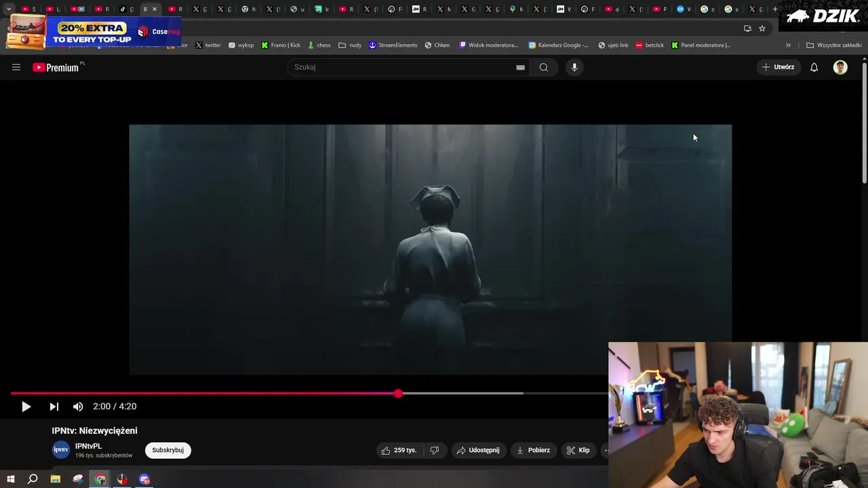Share the video via Udostępnij
The image size is (868, 488).
(x=478, y=450)
